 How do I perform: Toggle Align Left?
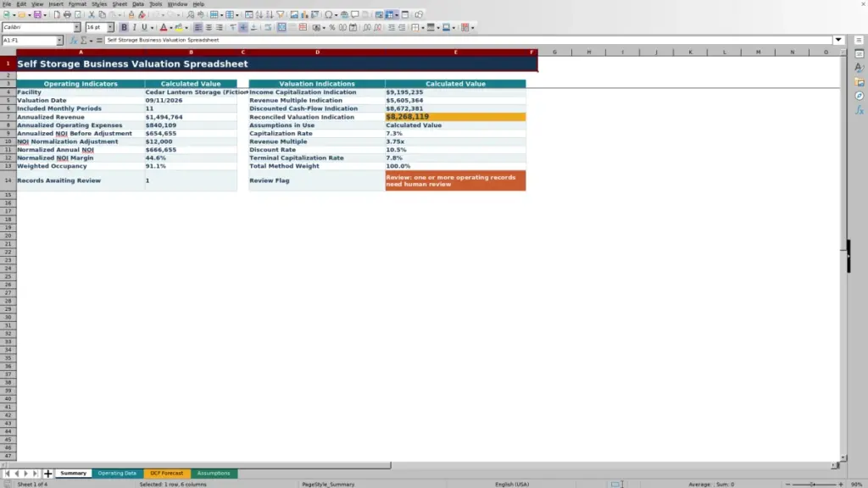(198, 28)
